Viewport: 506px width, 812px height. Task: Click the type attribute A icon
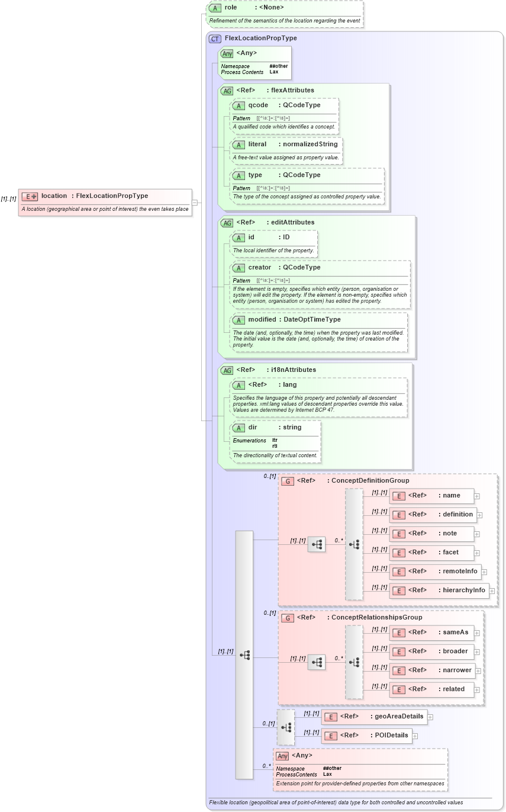click(239, 175)
